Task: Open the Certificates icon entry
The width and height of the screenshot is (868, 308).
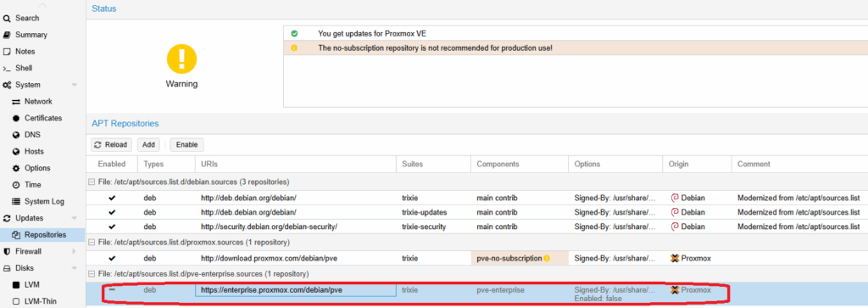Action: pos(16,118)
